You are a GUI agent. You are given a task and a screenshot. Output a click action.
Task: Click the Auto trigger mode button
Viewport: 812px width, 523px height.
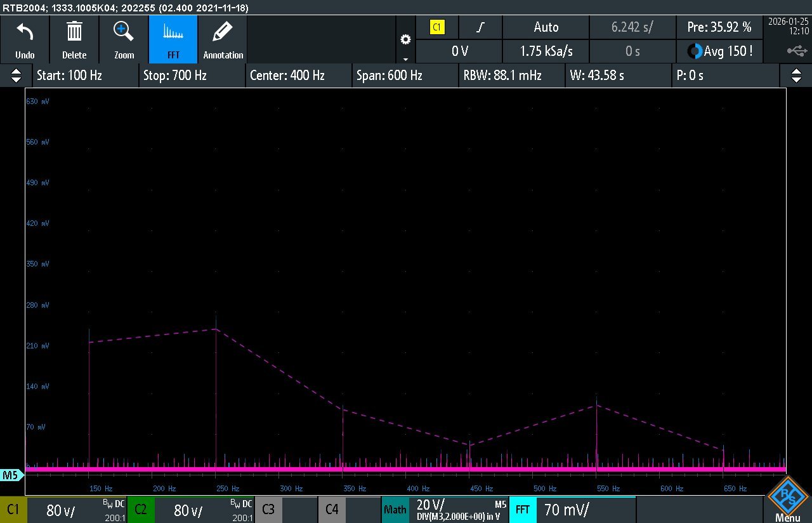[x=546, y=27]
